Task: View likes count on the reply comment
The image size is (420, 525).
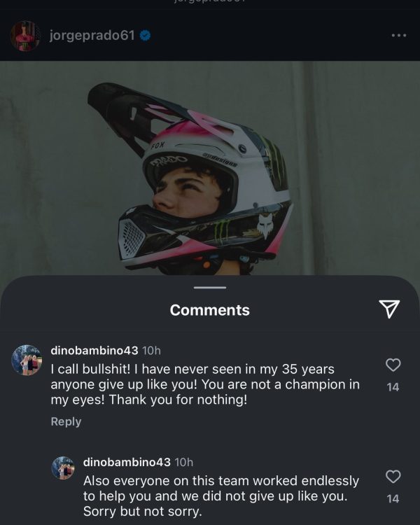Action: pyautogui.click(x=393, y=498)
